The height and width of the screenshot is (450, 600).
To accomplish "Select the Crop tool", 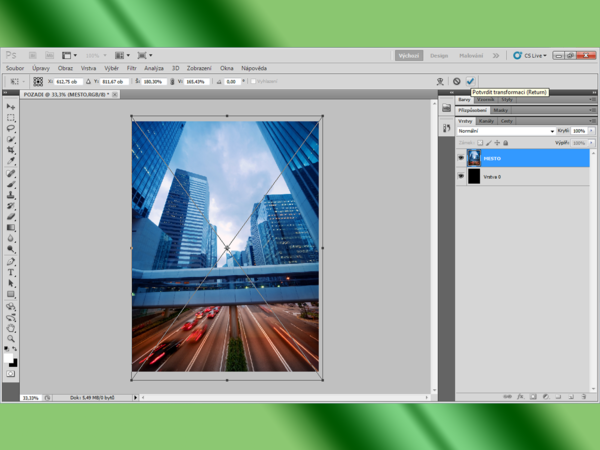I will click(11, 150).
